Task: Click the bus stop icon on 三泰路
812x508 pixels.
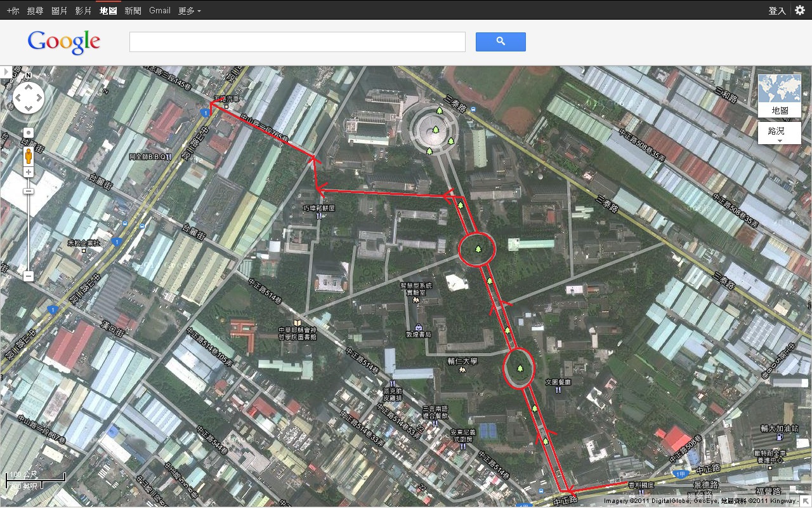Action: pos(474,109)
